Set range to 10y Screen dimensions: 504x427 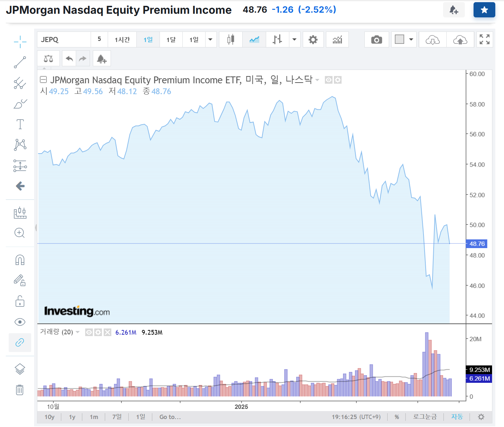(x=49, y=417)
